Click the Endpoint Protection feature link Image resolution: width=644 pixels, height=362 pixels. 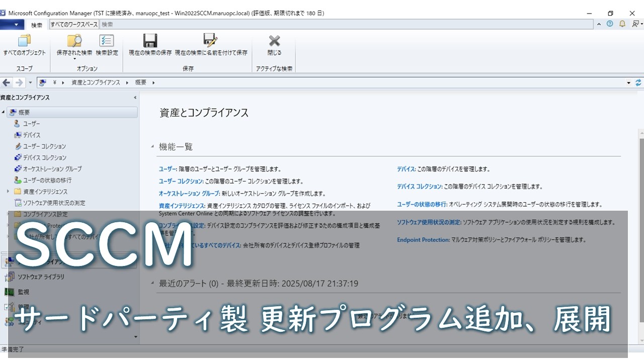pyautogui.click(x=423, y=240)
